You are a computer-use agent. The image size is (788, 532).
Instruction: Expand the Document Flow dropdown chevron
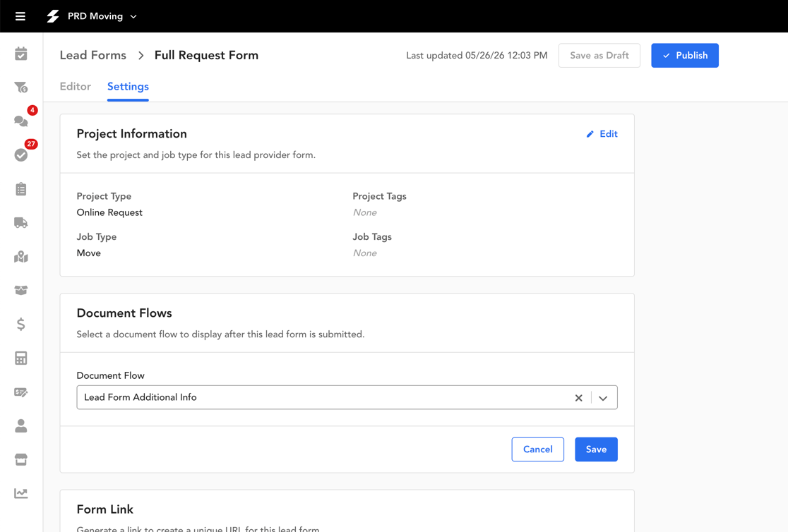click(603, 398)
